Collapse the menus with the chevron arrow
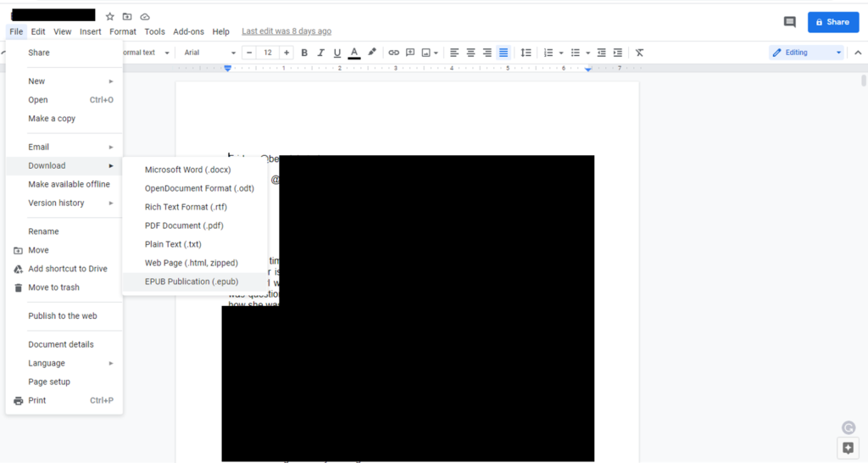868x463 pixels. (858, 53)
